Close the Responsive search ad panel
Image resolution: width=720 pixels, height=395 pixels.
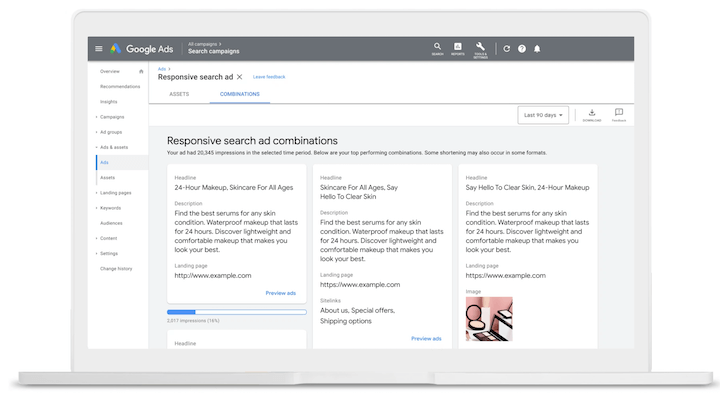(239, 77)
